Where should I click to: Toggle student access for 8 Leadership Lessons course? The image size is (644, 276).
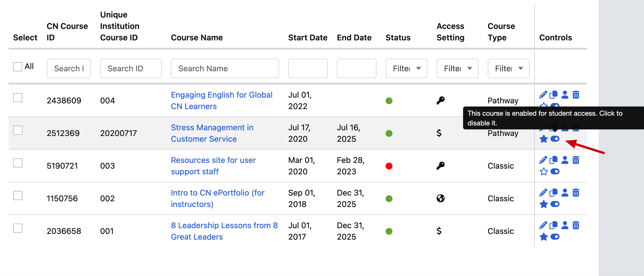[x=555, y=237]
